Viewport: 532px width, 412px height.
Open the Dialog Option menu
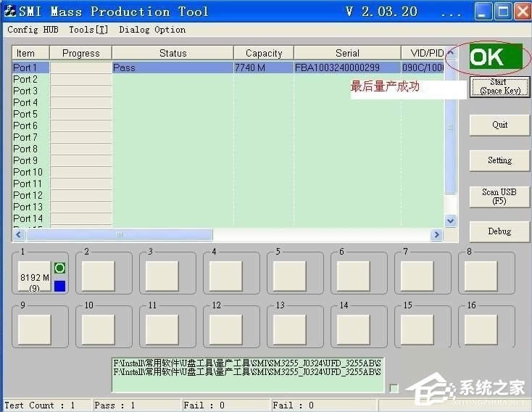coord(152,30)
